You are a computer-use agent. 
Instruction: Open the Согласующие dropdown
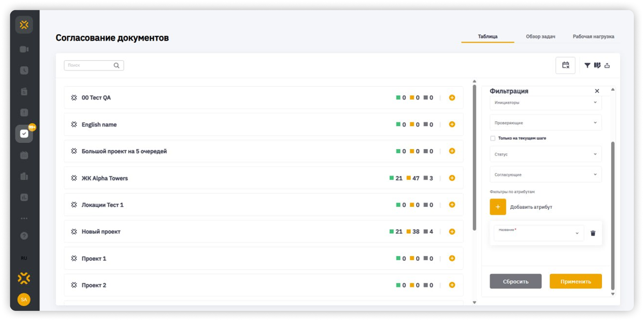point(545,175)
